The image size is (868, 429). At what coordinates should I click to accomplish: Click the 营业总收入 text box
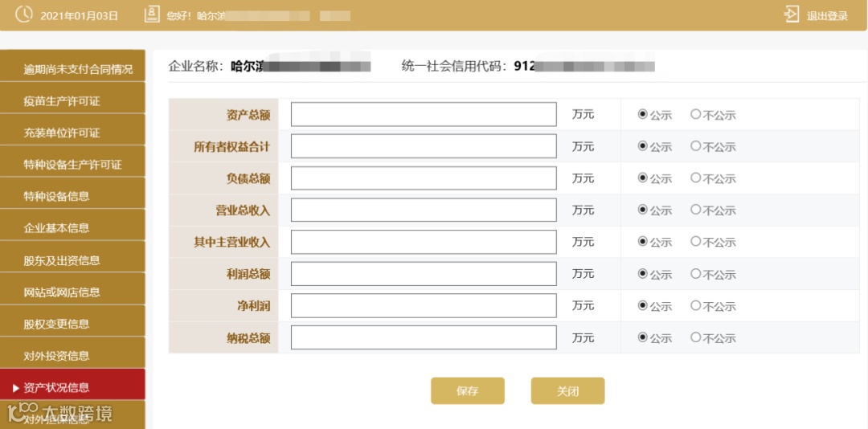click(424, 210)
